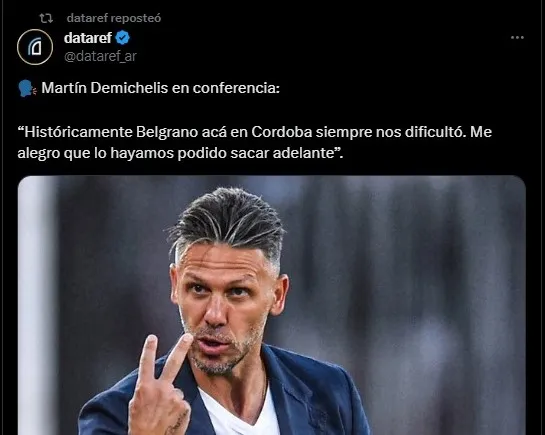Viewport: 545px width, 435px height.
Task: Open the @dataref_ar handle link
Action: (x=100, y=56)
